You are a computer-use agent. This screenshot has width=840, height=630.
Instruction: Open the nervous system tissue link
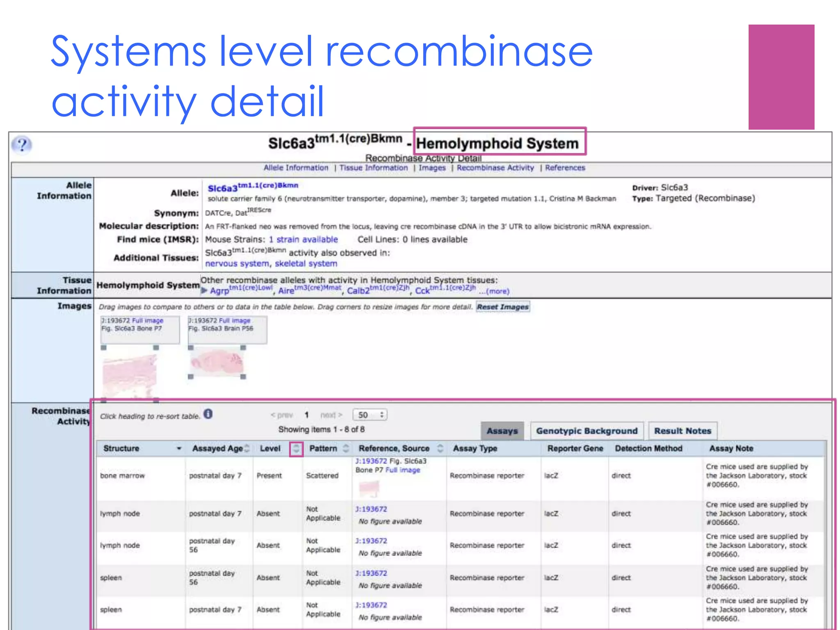coord(237,264)
